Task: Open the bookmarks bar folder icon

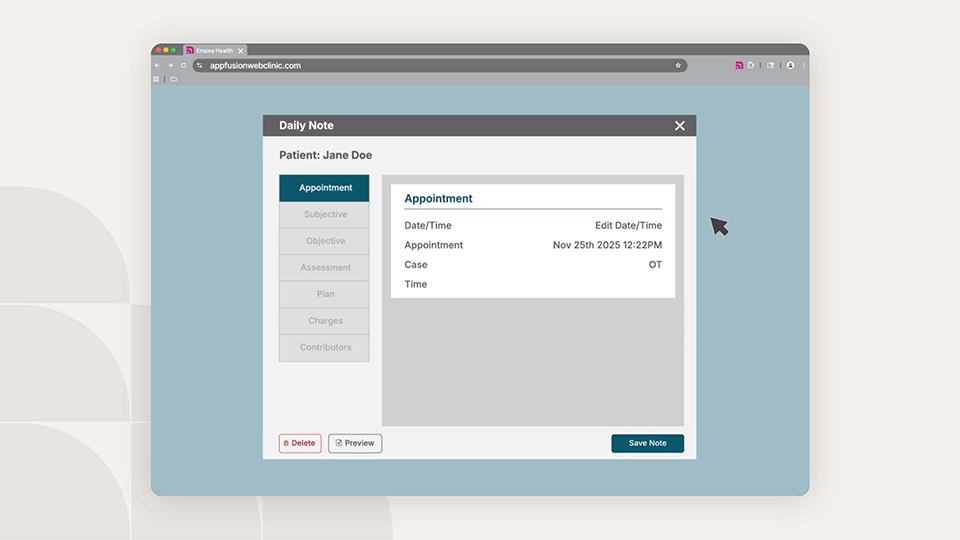Action: pyautogui.click(x=173, y=79)
